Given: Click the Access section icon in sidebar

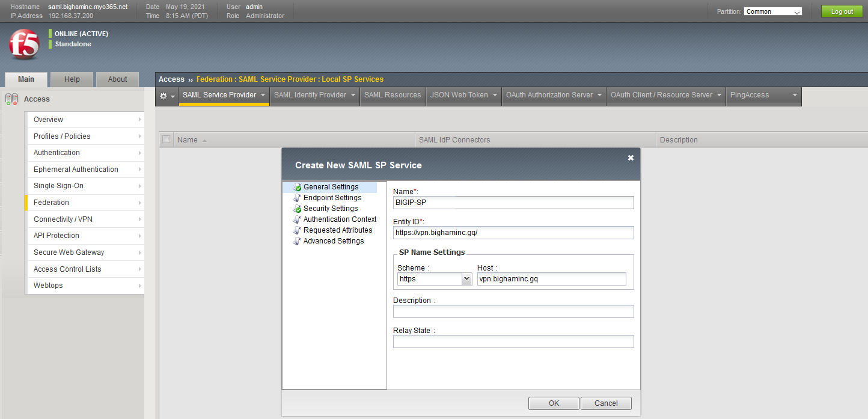Looking at the screenshot, I should tap(11, 99).
